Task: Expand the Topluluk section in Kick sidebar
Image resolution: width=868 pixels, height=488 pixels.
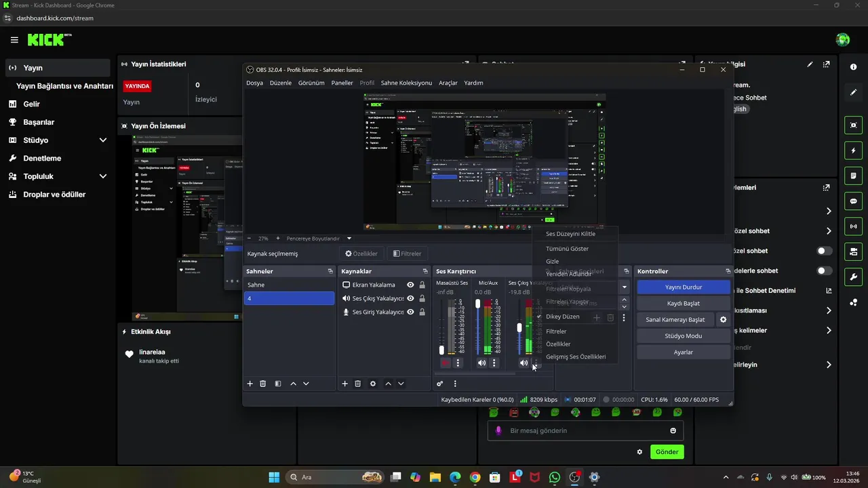Action: (x=103, y=176)
